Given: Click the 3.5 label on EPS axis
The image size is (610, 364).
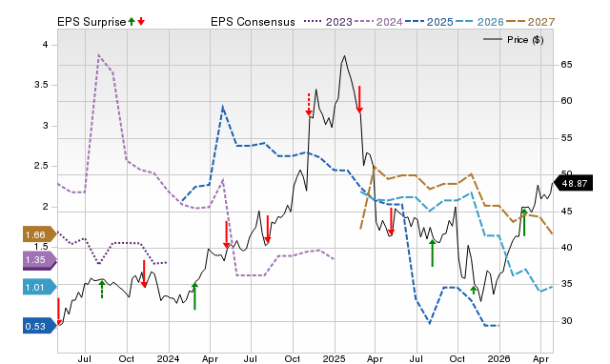Looking at the screenshot, I should click(41, 85).
